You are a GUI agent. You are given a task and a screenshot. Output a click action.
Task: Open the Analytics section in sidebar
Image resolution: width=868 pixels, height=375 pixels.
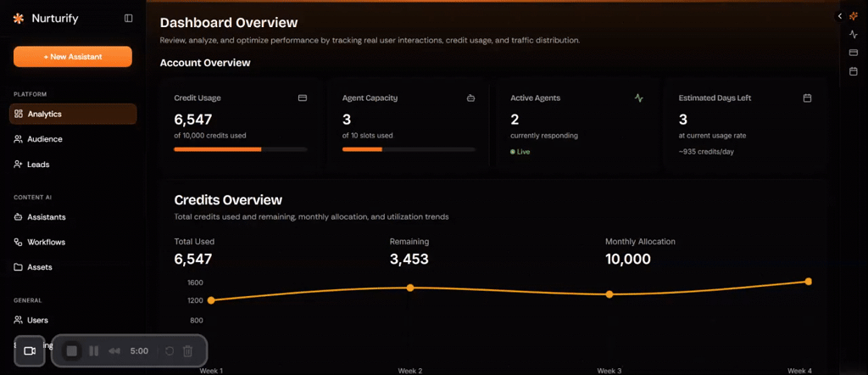73,114
